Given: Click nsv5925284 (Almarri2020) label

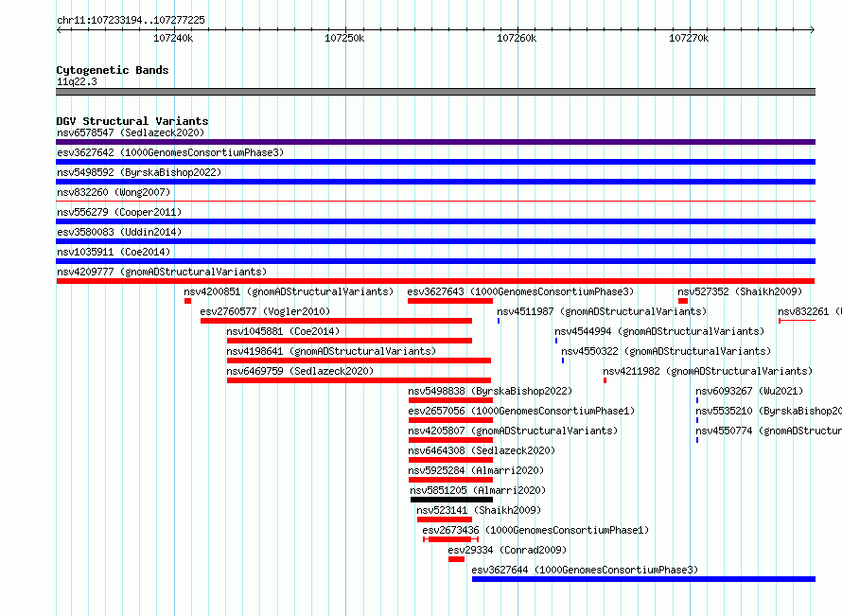Looking at the screenshot, I should (x=476, y=470).
